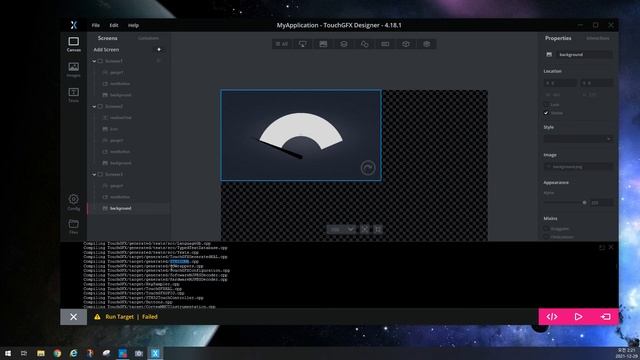Show All widgets in the widget toolbar
This screenshot has width=640, height=360.
[282, 44]
